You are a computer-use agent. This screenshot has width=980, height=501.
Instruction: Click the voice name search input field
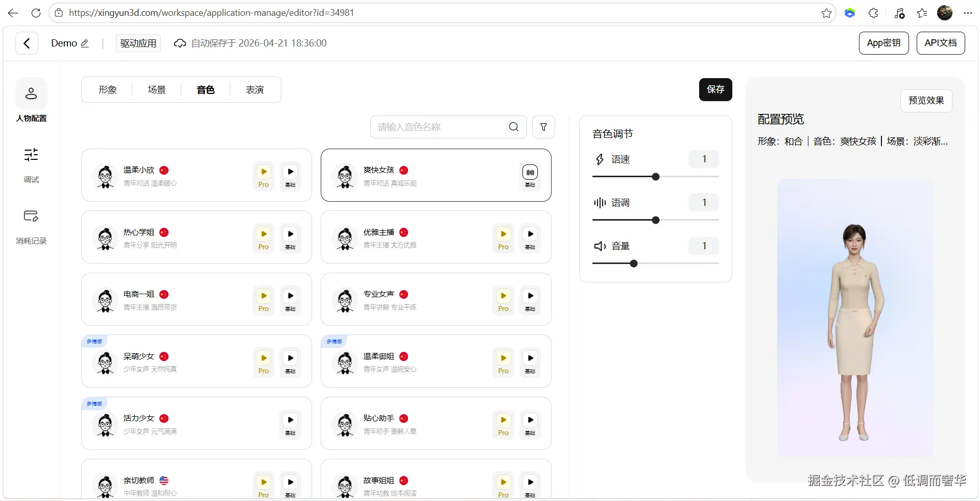coord(439,127)
